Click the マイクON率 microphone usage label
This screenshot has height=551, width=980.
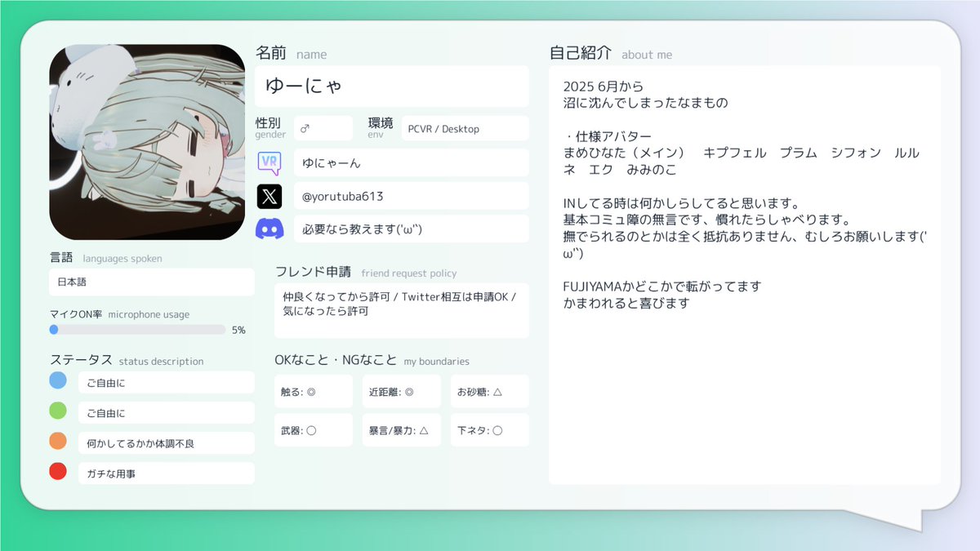pyautogui.click(x=119, y=314)
